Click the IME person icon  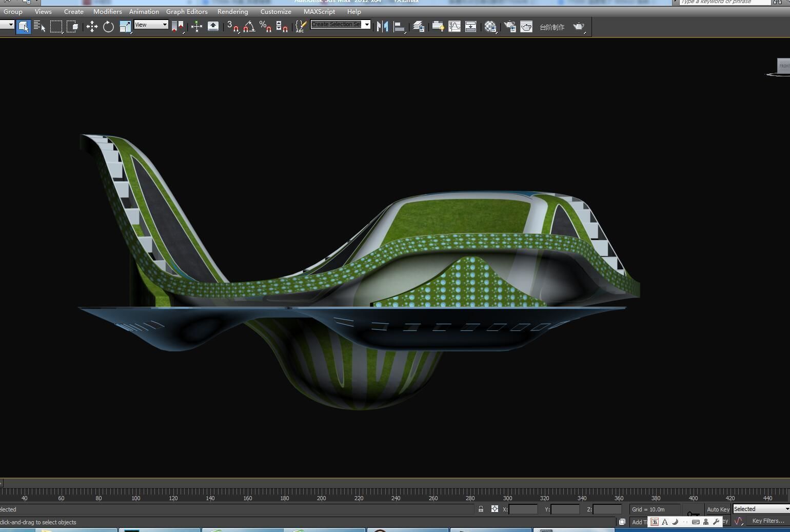click(706, 522)
